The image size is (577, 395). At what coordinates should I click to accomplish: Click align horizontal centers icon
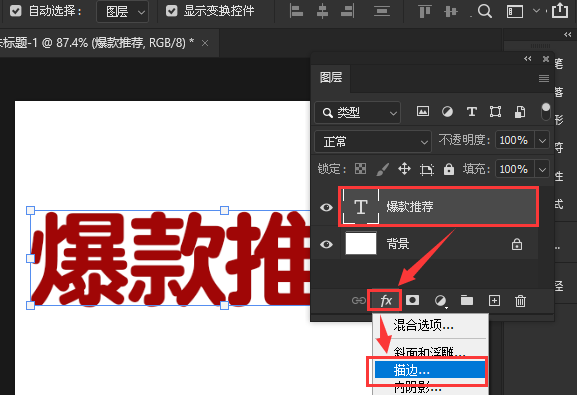(322, 11)
